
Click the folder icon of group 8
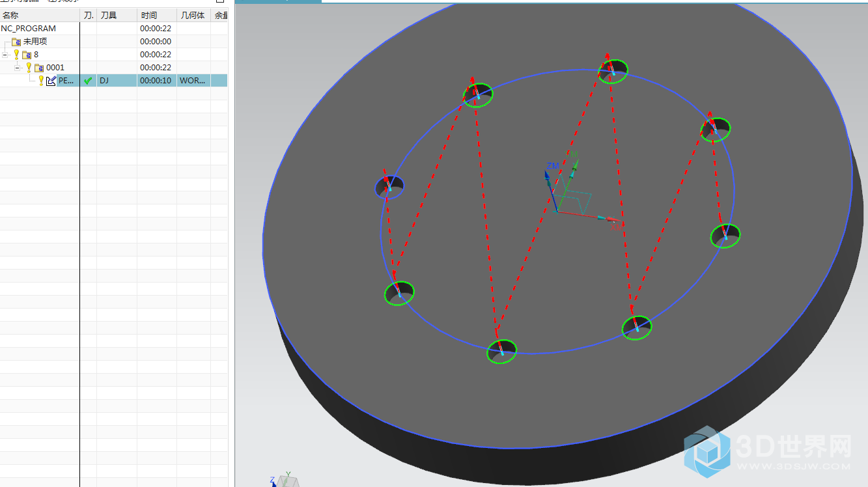pos(27,55)
